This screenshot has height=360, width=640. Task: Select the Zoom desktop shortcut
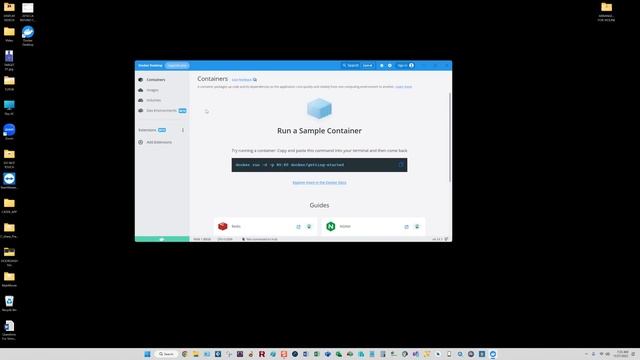tap(9, 132)
